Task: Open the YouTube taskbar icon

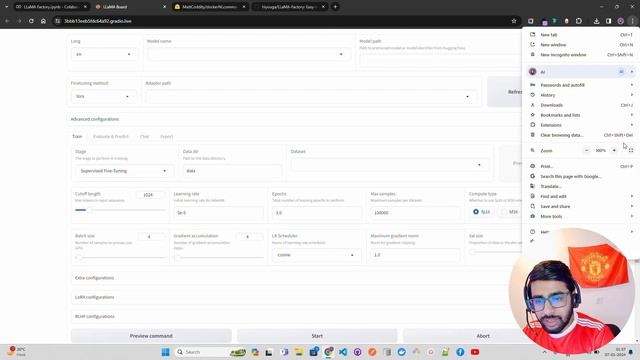Action: [475, 352]
